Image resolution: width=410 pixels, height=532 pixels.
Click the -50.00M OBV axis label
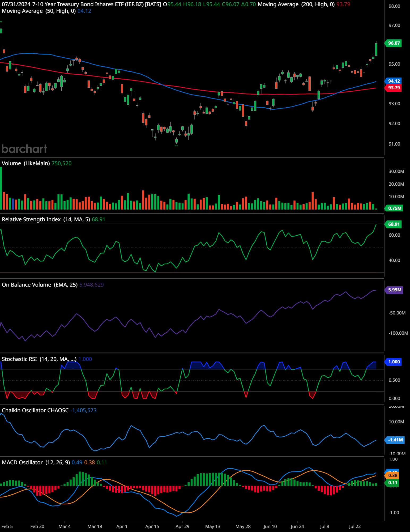(397, 313)
